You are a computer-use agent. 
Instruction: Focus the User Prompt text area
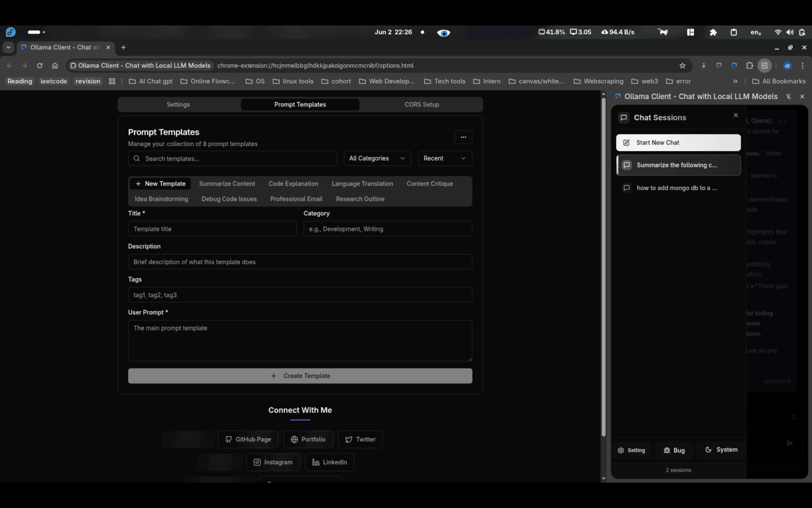tap(300, 341)
